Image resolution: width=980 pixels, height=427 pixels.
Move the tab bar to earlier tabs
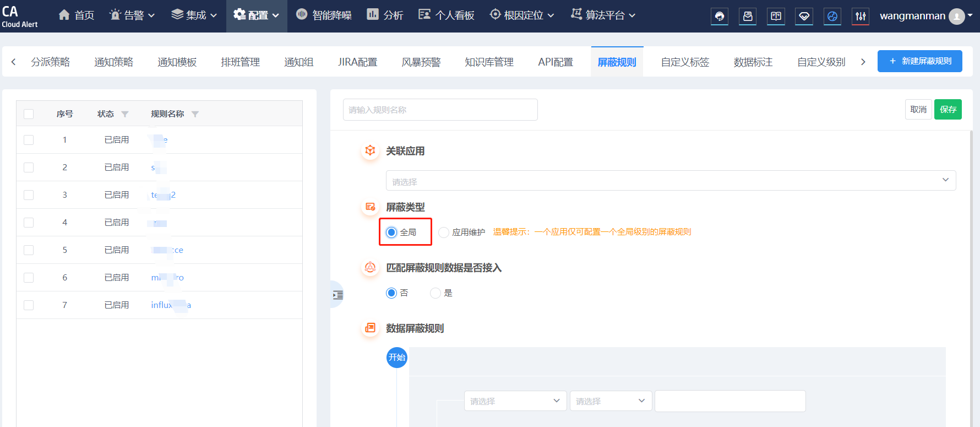coord(13,62)
